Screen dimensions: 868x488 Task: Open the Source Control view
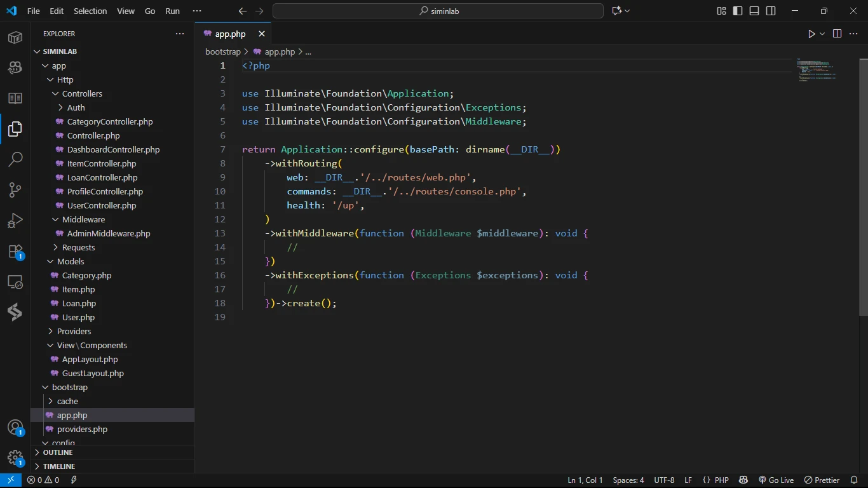pyautogui.click(x=15, y=189)
